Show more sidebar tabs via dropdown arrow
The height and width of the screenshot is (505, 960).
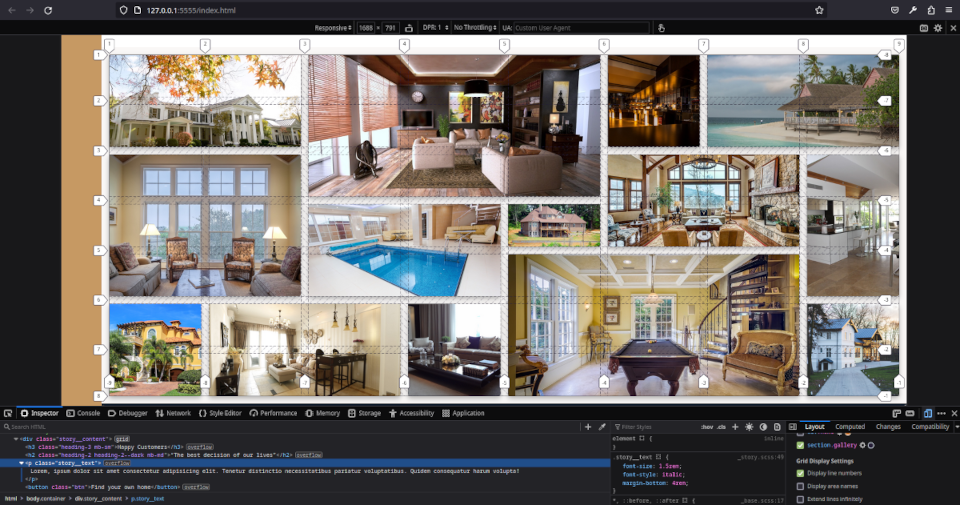point(956,427)
